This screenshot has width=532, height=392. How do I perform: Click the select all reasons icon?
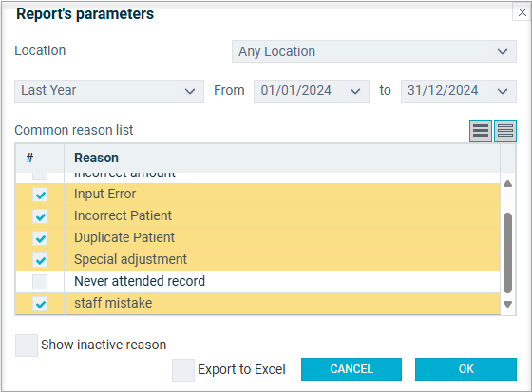click(481, 131)
